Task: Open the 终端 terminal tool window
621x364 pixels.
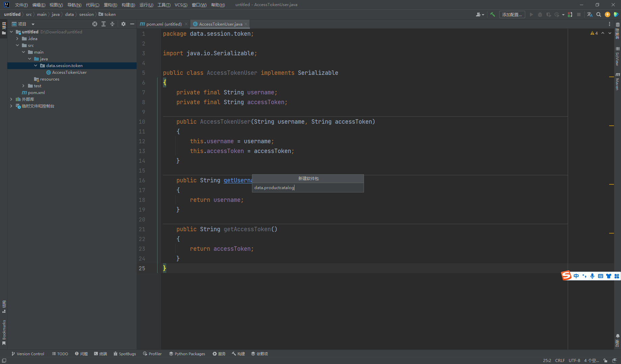Action: 101,354
